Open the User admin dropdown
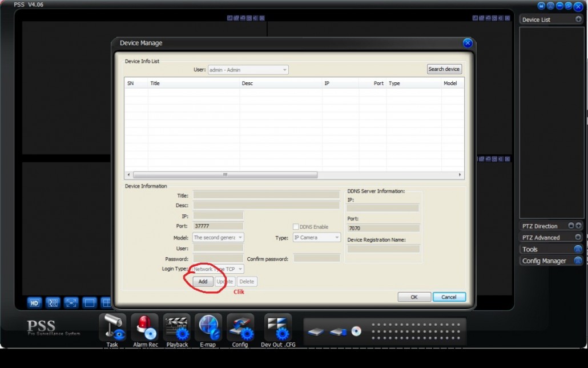The width and height of the screenshot is (588, 368). coord(248,70)
